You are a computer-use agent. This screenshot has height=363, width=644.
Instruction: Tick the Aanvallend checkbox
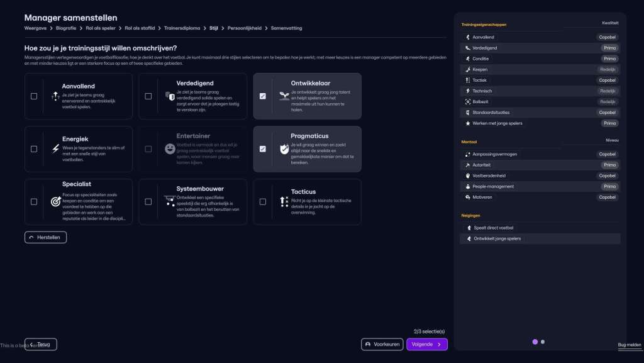[x=34, y=96]
